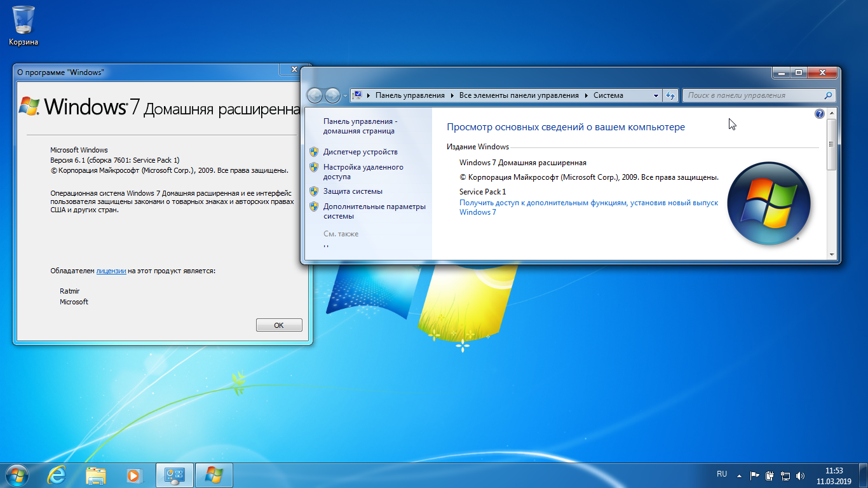Click the Windows logo in System window
This screenshot has height=488, width=868.
(x=768, y=203)
